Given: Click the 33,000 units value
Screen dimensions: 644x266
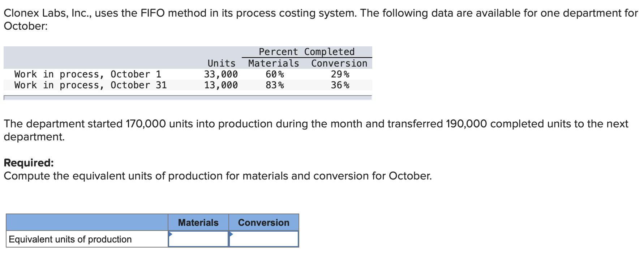Looking at the screenshot, I should [222, 74].
